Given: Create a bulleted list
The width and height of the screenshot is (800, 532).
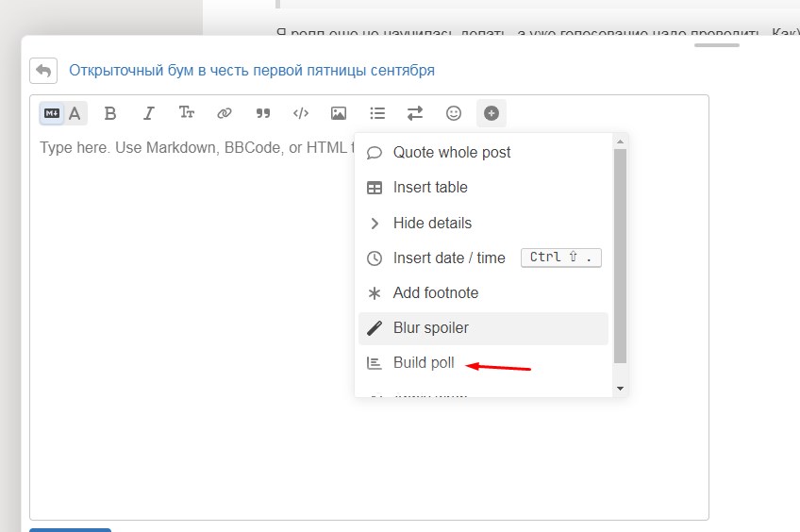Looking at the screenshot, I should click(x=377, y=113).
